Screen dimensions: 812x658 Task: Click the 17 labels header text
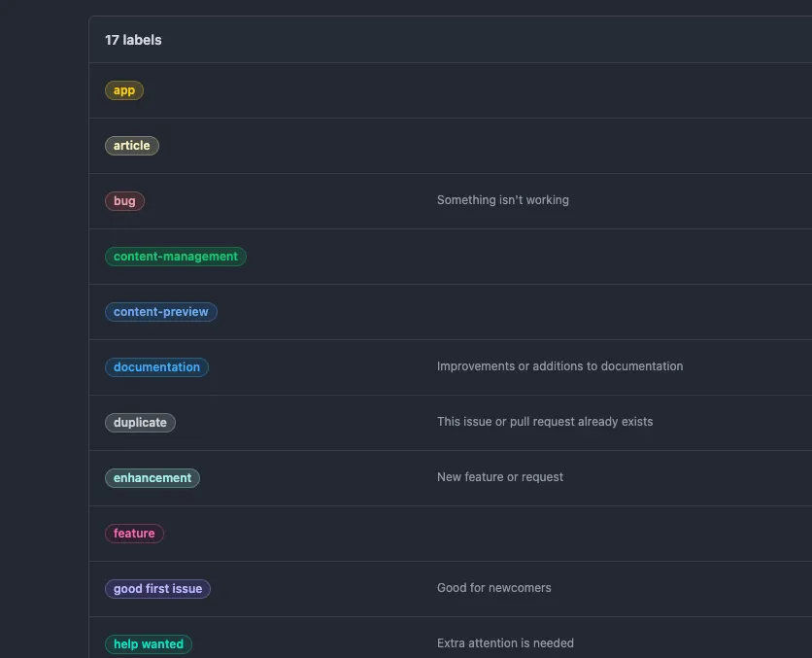pyautogui.click(x=133, y=40)
